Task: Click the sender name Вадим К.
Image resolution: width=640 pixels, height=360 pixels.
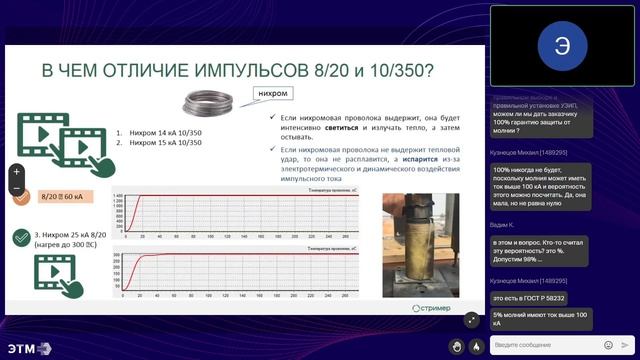Action: 502,225
